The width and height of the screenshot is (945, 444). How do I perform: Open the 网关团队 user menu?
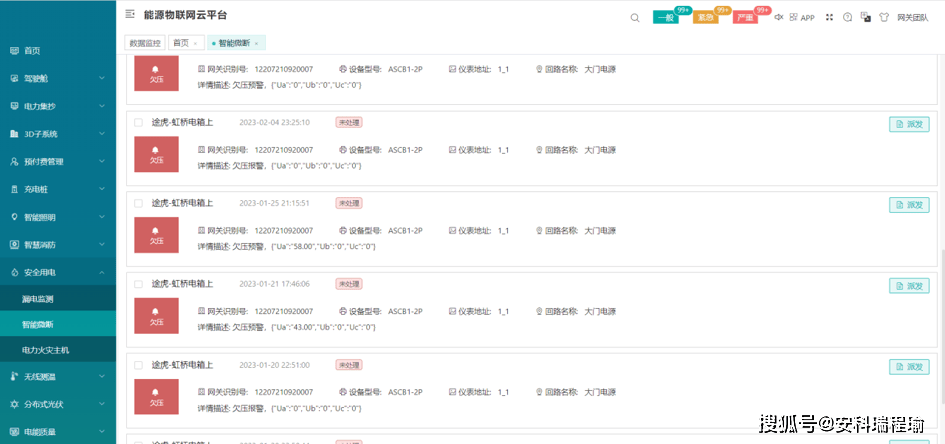click(912, 18)
